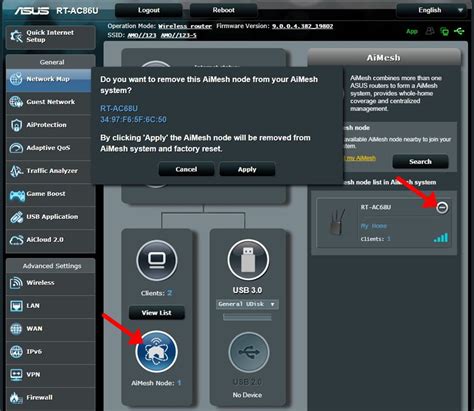Open Network Map from sidebar

click(x=49, y=79)
